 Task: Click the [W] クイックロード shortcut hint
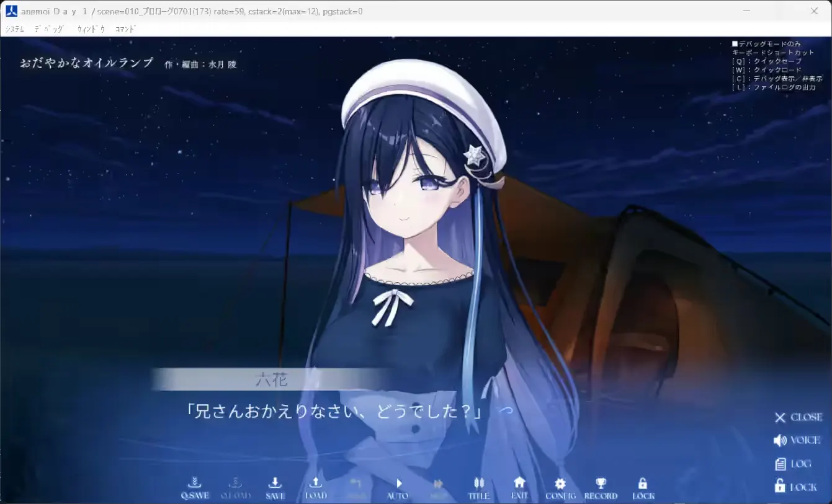click(767, 70)
